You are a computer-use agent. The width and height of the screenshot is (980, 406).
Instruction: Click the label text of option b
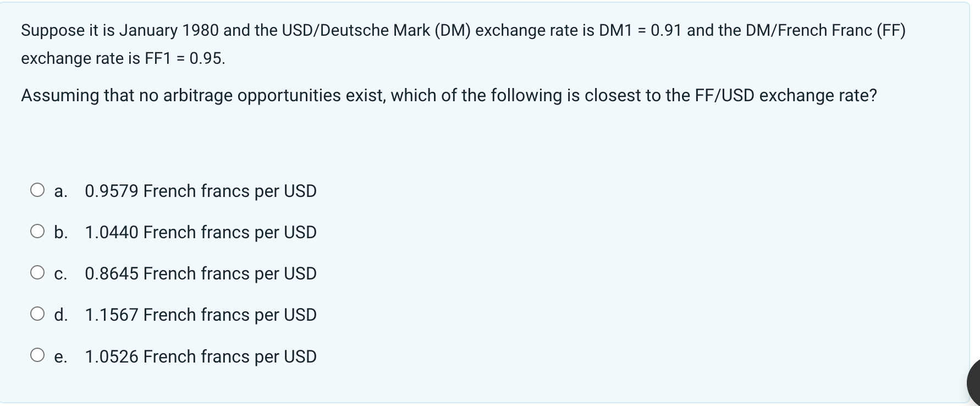[x=200, y=232]
